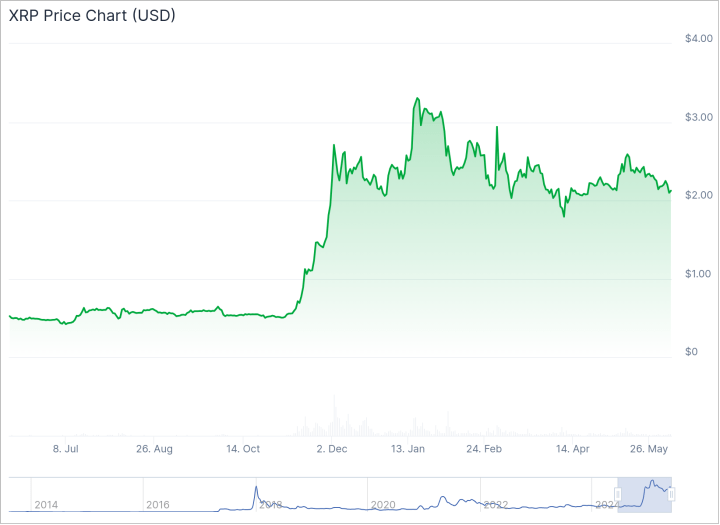Screen dimensions: 720x525
Task: Click the right handle of the range navigator
Action: 671,494
